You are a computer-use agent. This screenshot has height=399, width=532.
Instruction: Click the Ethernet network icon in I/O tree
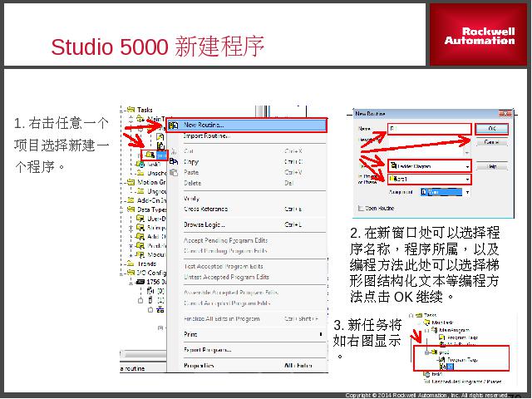pos(160,309)
